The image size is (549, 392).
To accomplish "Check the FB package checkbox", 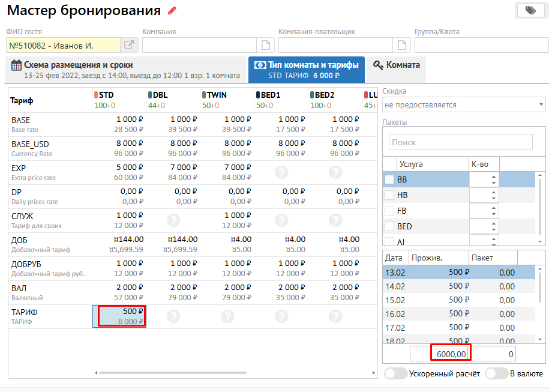I will 389,211.
